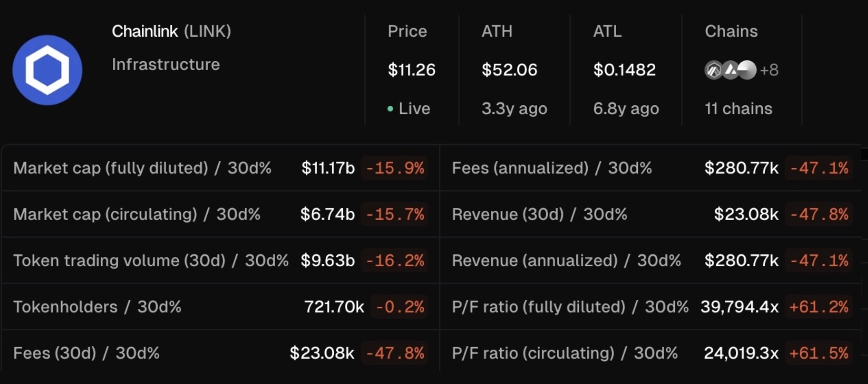Click the Chainlink hexagon logo
868x384 pixels.
(x=47, y=70)
